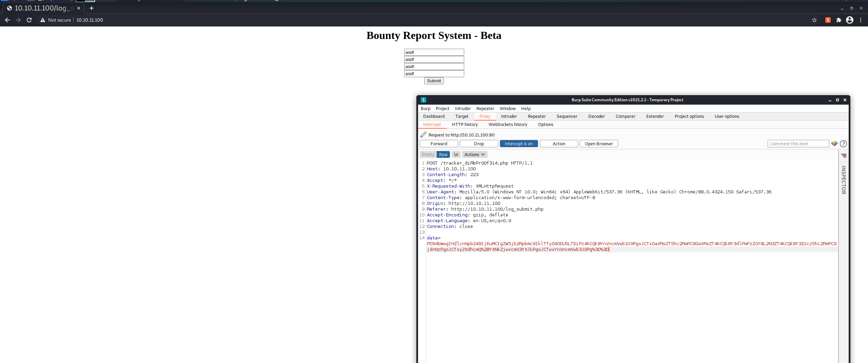Open Chrome extensions puzzle icon

tap(839, 20)
